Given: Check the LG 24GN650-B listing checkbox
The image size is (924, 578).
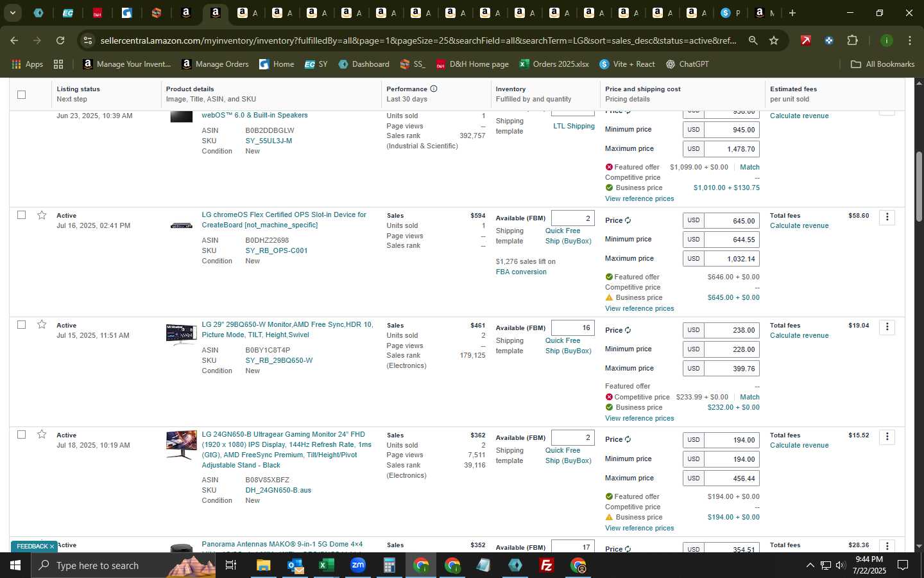Looking at the screenshot, I should pos(21,435).
